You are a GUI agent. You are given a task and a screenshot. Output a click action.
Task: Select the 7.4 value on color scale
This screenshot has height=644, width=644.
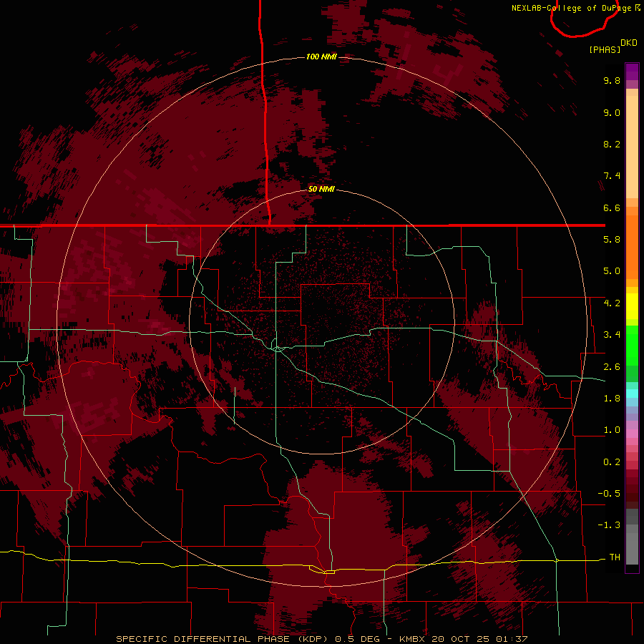(x=612, y=176)
